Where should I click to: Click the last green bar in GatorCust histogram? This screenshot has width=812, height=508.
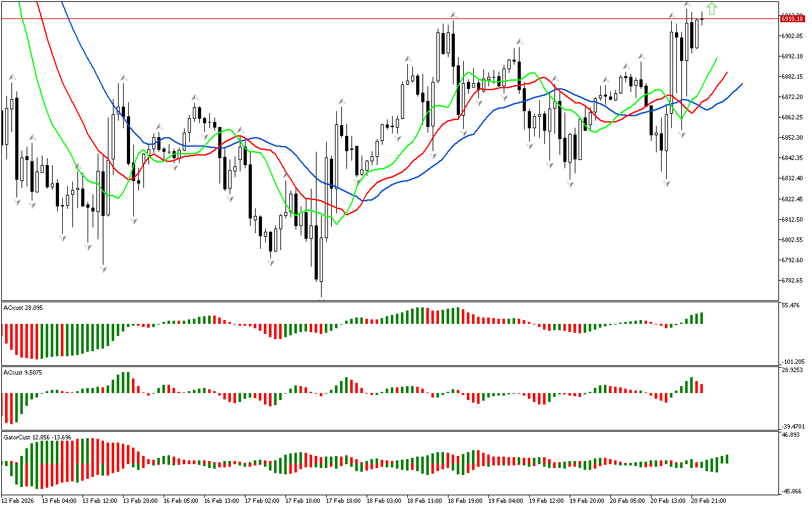click(x=726, y=458)
